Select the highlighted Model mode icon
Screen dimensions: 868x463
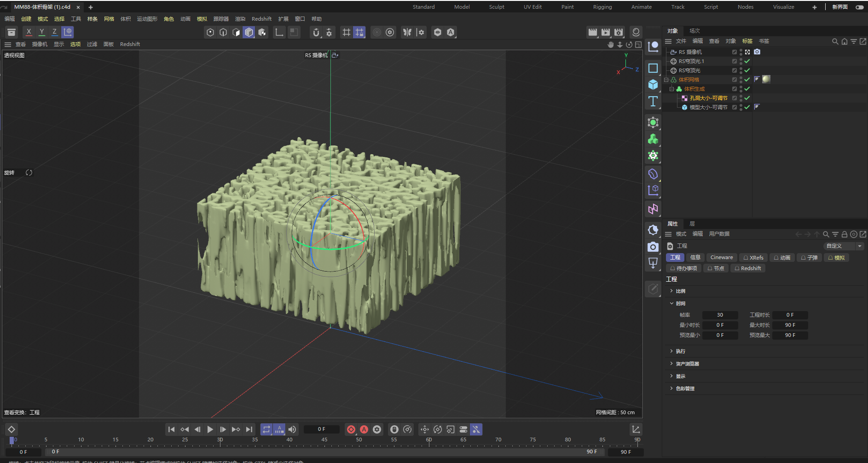249,32
